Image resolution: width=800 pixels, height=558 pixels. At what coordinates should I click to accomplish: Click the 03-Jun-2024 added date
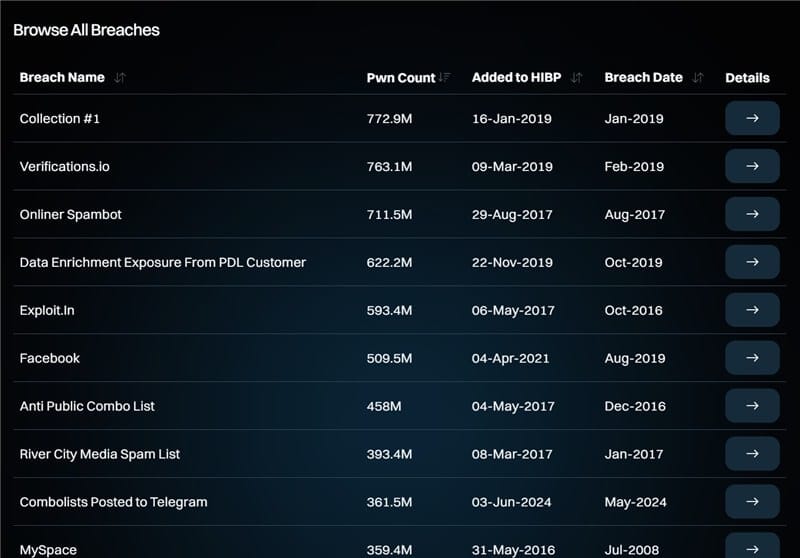click(x=512, y=502)
